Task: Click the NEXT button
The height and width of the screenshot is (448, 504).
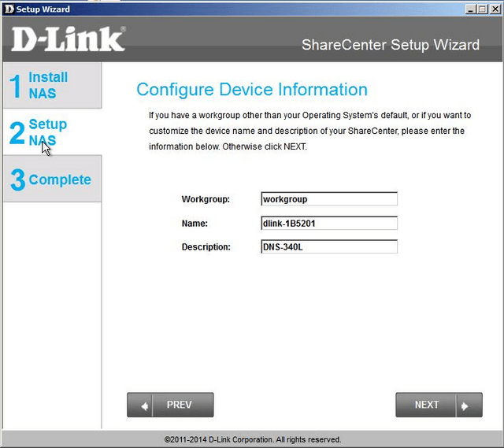Action: click(439, 405)
